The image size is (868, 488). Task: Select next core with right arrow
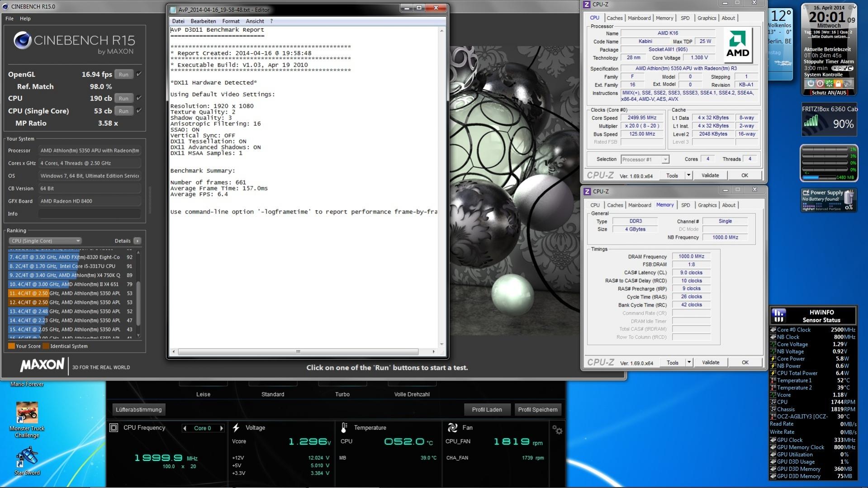point(221,428)
